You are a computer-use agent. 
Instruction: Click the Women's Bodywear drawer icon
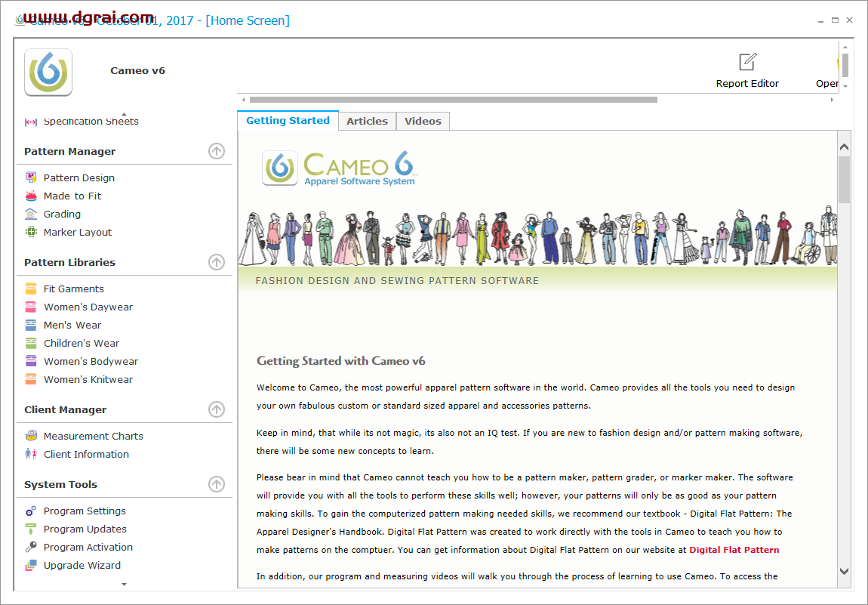pos(31,361)
